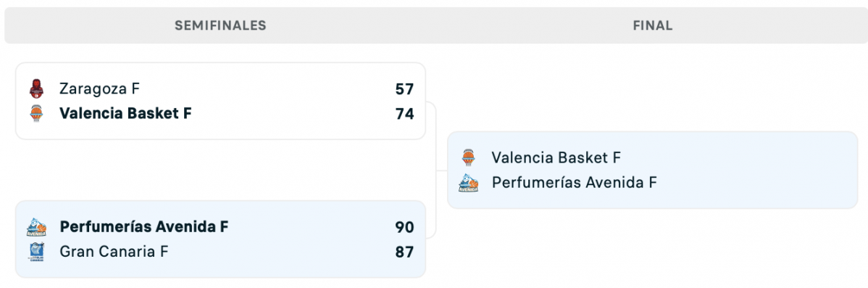Image resolution: width=868 pixels, height=288 pixels.
Task: Click Zaragoza's score of 57
Action: tap(405, 89)
